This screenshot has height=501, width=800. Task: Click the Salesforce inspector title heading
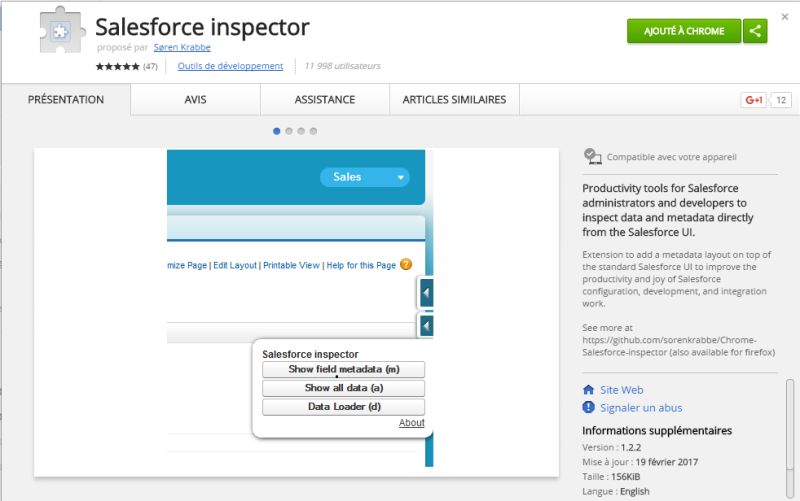tap(202, 27)
